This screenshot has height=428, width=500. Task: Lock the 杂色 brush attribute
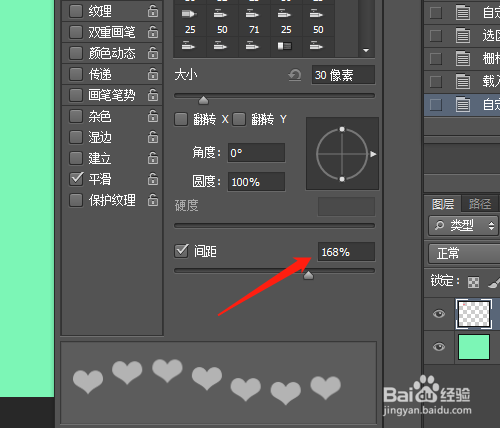153,116
